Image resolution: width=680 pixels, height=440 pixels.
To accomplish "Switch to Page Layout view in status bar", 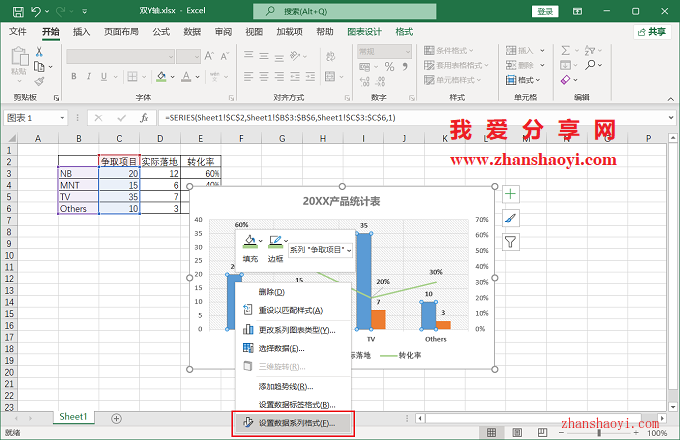I will pos(517,432).
